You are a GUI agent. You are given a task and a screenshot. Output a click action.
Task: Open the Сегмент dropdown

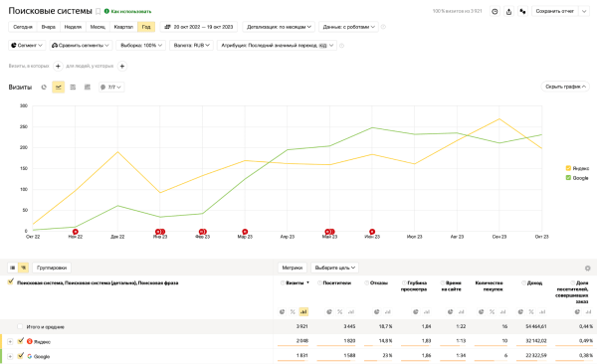(27, 46)
